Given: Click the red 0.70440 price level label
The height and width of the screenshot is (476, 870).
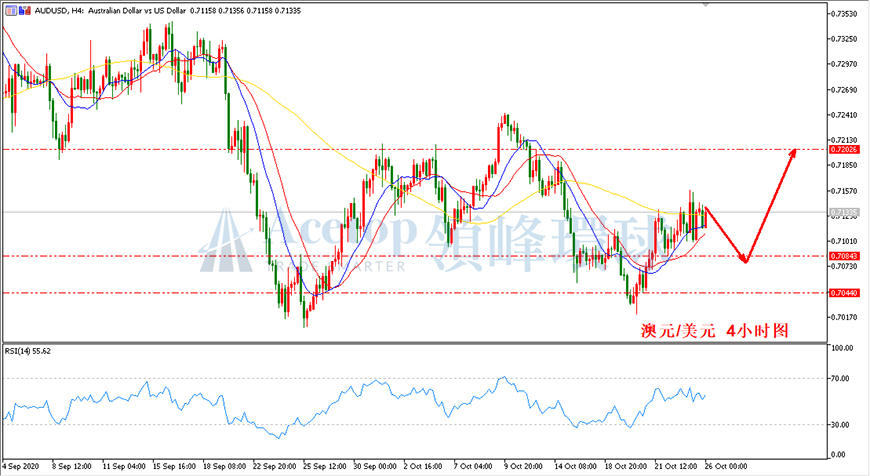Looking at the screenshot, I should coord(844,292).
